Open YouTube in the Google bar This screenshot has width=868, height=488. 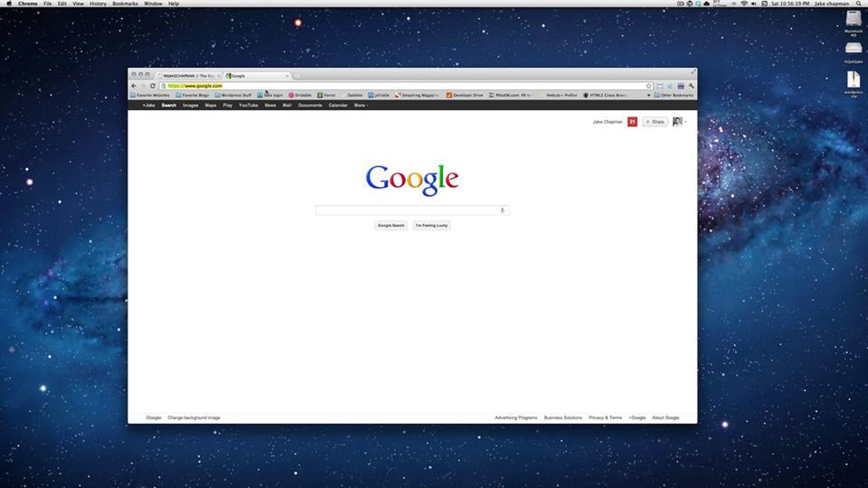click(x=248, y=105)
